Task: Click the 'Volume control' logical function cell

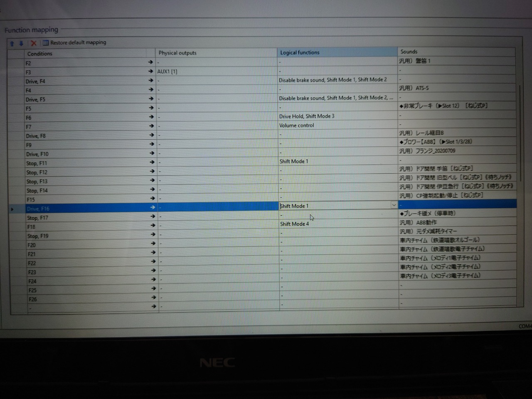Action: 337,126
